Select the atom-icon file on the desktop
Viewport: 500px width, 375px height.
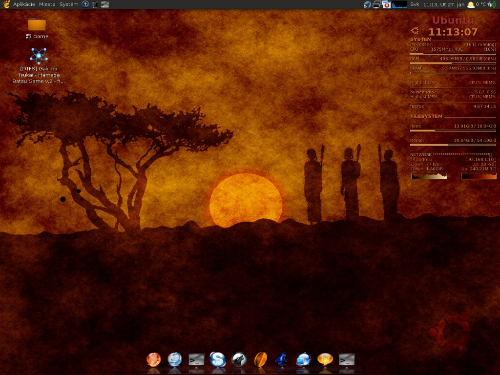tap(39, 56)
